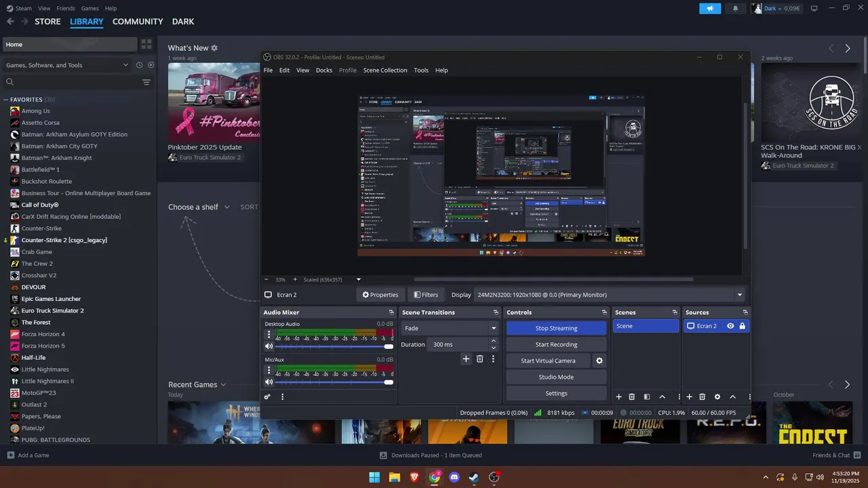
Task: Toggle Steam ready-to-play filter icon
Action: click(151, 65)
